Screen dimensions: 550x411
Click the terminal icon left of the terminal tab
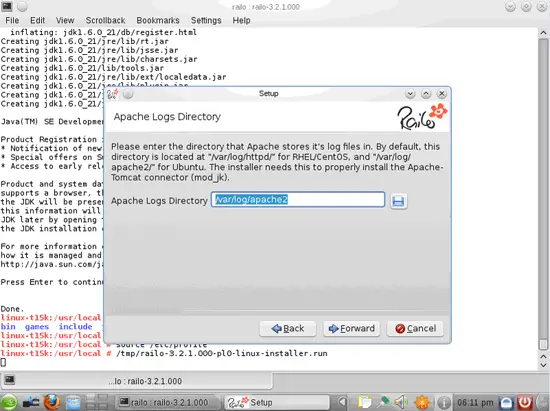pyautogui.click(x=9, y=380)
